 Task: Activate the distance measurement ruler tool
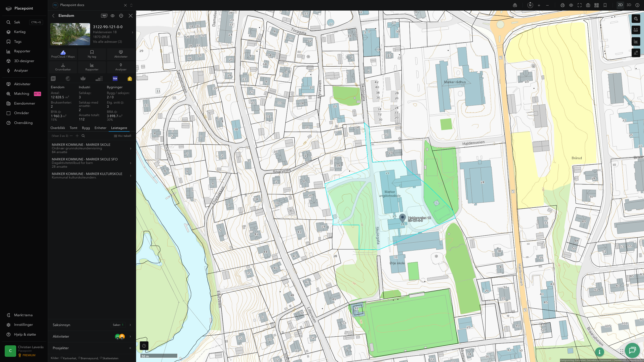[x=636, y=30]
